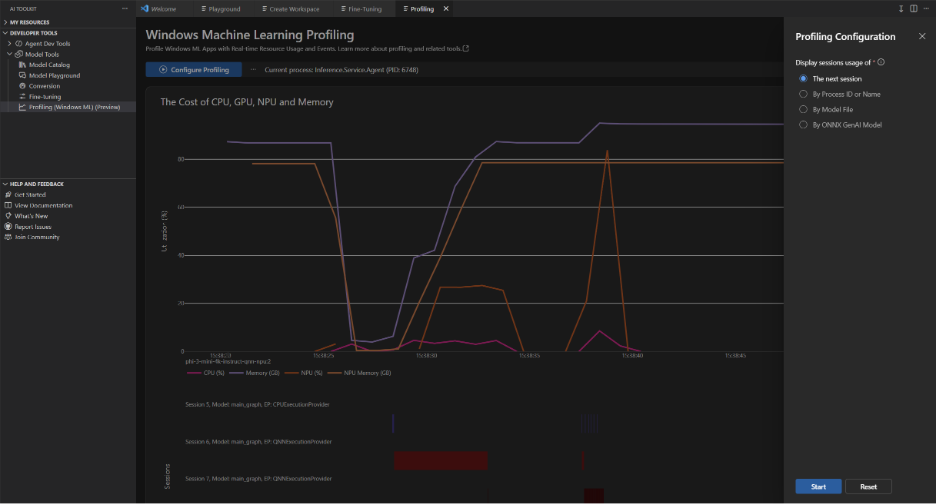Screen dimensions: 936x504
Task: Click the NPU spike peak on the chart
Action: [x=607, y=152]
